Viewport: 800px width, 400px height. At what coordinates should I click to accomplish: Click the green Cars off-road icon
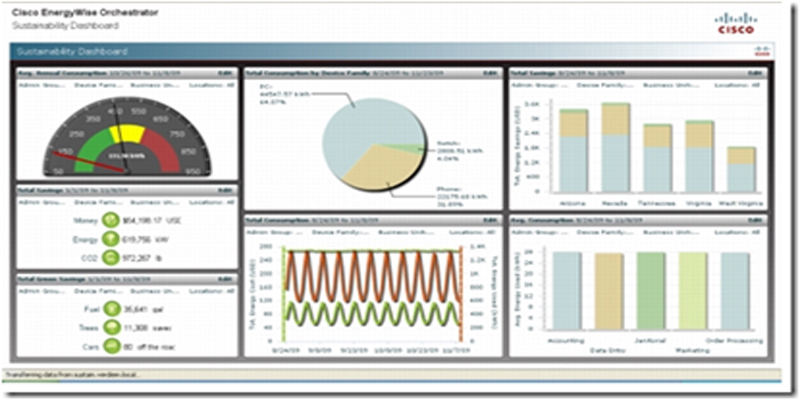110,346
